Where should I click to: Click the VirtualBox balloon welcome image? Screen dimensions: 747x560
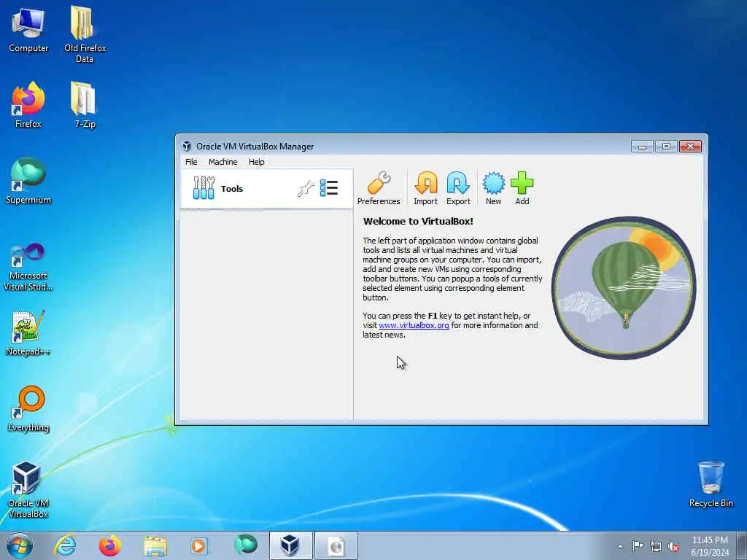tap(624, 287)
